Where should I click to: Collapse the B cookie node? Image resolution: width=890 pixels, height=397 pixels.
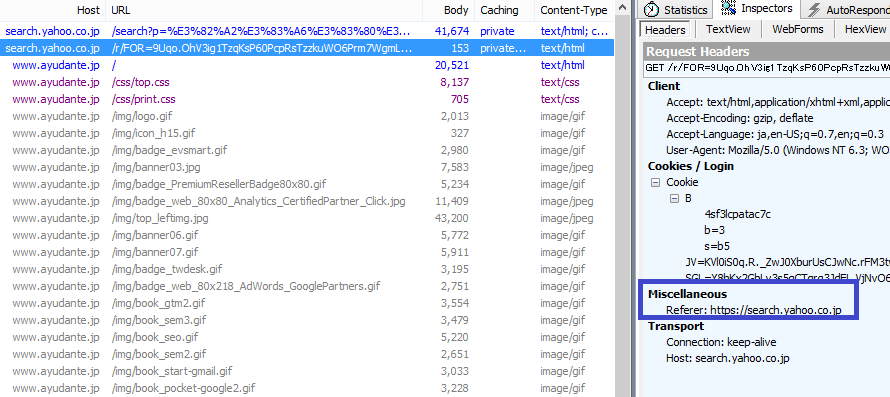[675, 199]
